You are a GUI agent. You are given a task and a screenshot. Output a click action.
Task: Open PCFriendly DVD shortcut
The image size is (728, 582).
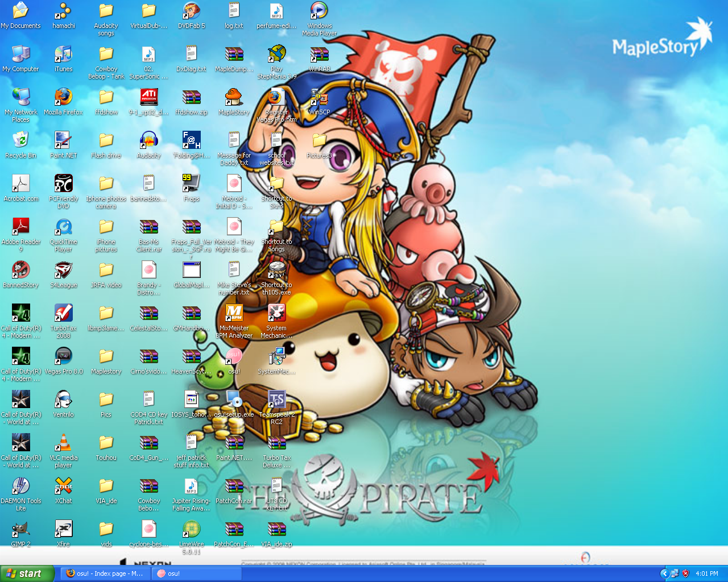[x=63, y=184]
